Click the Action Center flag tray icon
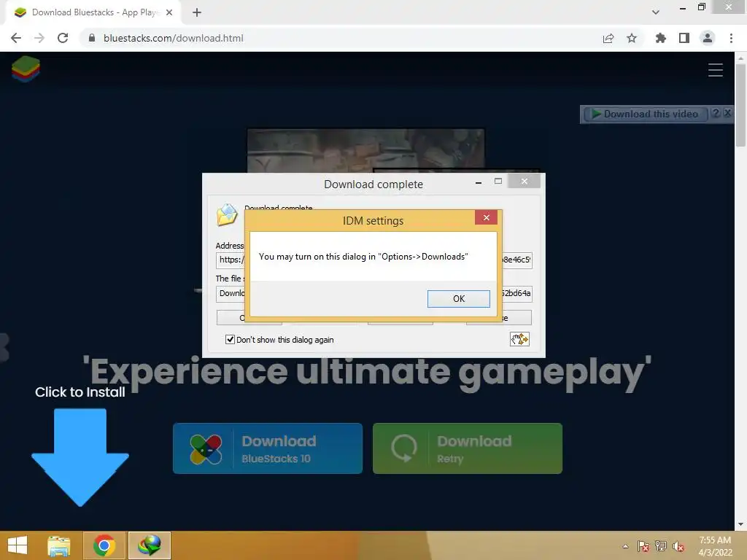Image resolution: width=747 pixels, height=560 pixels. (x=643, y=546)
